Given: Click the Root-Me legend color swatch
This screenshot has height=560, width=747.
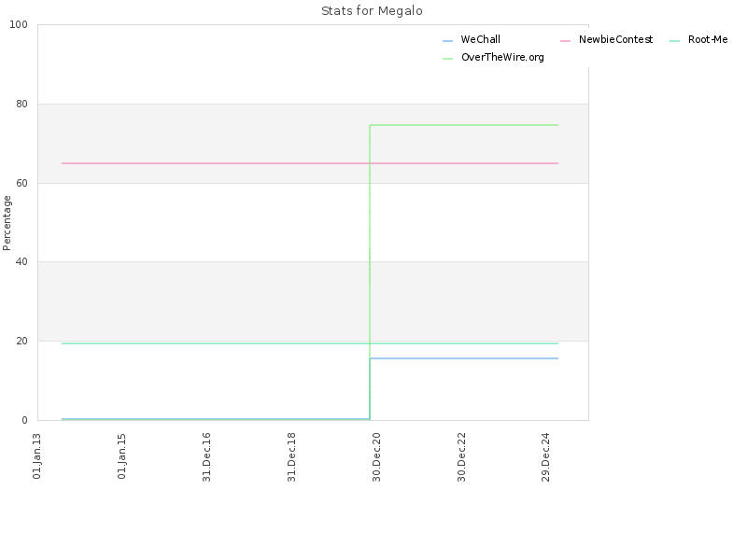Looking at the screenshot, I should coord(674,41).
